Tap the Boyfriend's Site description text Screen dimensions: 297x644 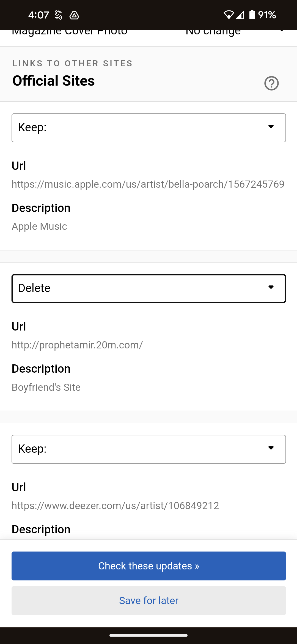(x=46, y=387)
